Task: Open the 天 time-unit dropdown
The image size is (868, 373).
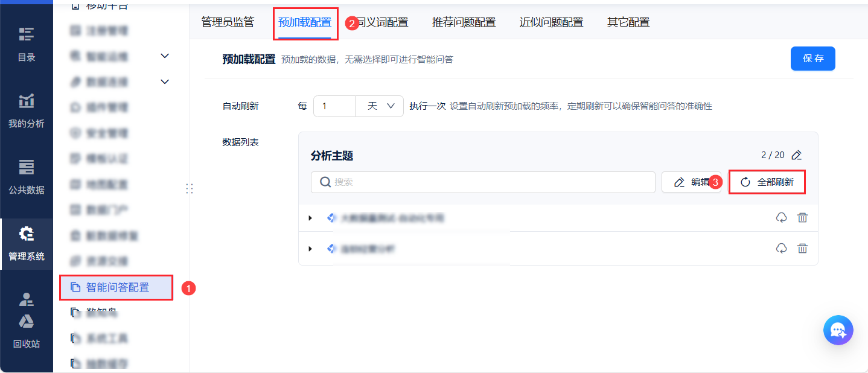Action: 379,106
